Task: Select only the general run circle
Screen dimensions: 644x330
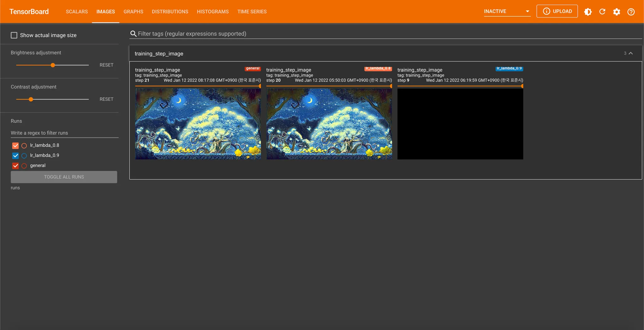Action: (x=24, y=166)
